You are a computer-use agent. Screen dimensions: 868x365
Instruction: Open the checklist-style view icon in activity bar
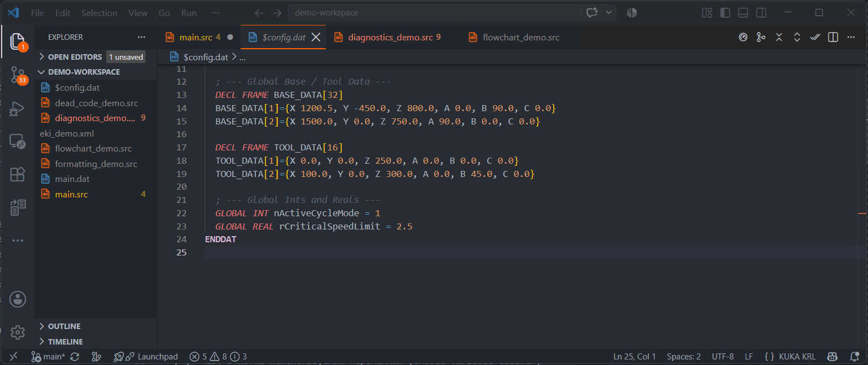tap(18, 207)
